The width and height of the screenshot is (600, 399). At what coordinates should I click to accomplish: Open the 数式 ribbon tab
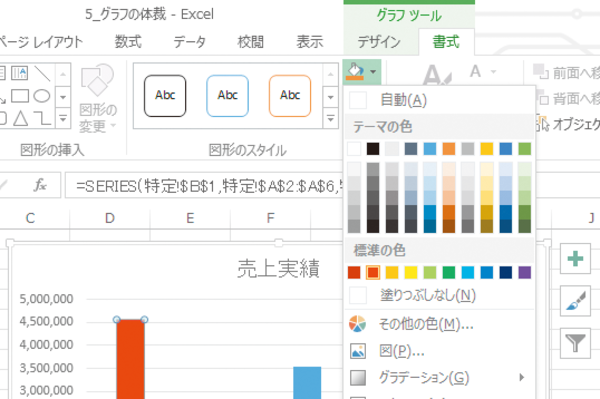pyautogui.click(x=128, y=42)
